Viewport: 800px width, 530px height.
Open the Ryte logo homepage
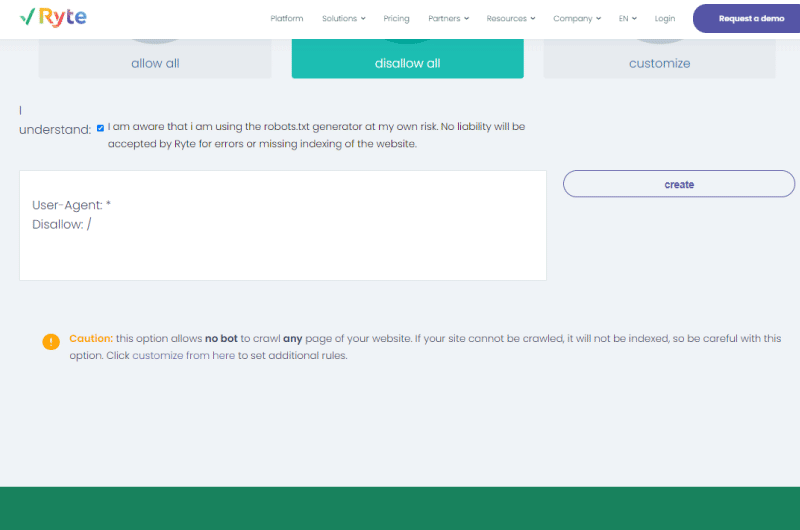tap(53, 17)
